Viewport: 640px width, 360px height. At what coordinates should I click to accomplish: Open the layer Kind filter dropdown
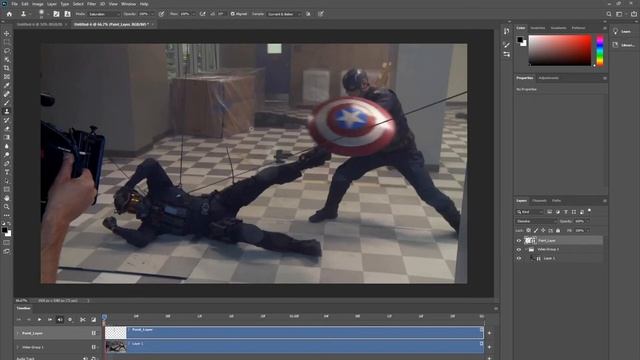point(530,212)
